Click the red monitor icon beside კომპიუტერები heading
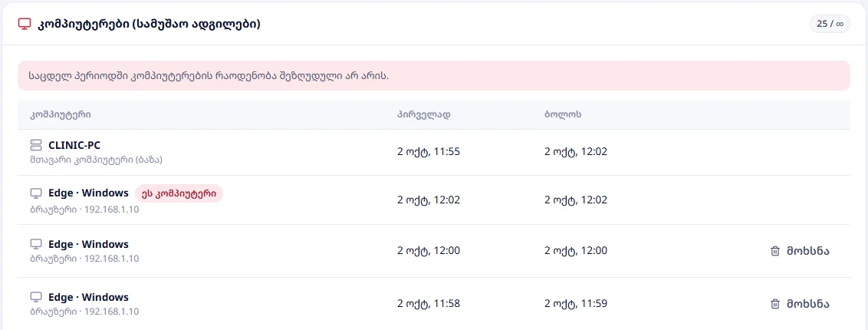 point(24,25)
